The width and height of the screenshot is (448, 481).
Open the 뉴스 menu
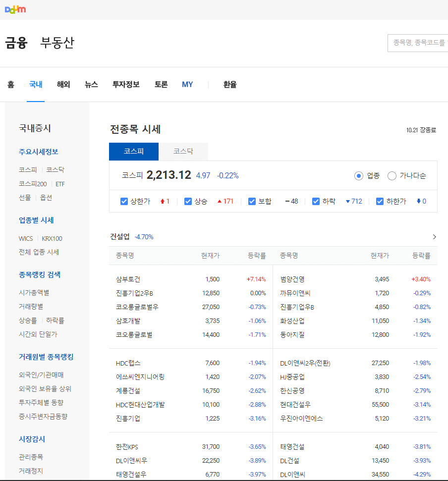(91, 85)
